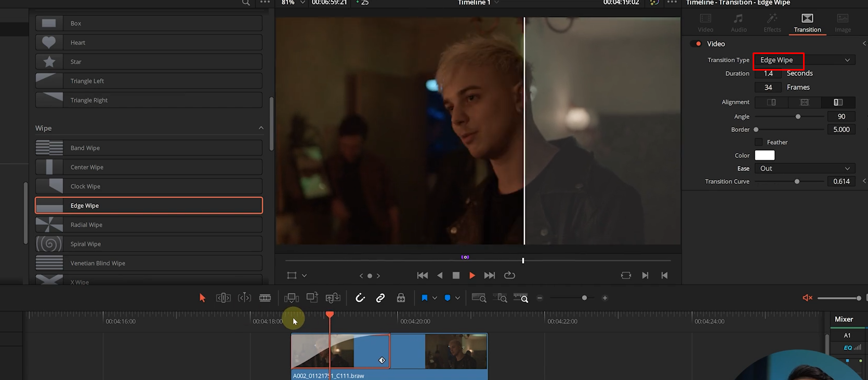This screenshot has height=380, width=868.
Task: Select the Dynamic Trim mode tool
Action: point(244,298)
